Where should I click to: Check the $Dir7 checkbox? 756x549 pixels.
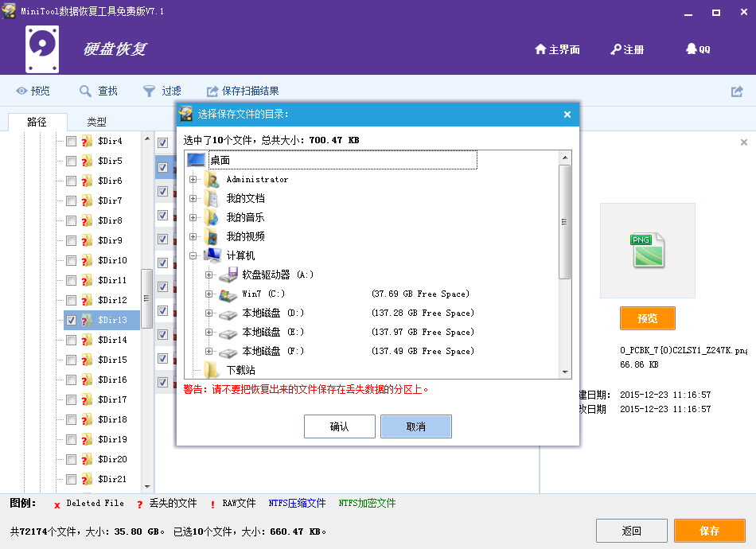pyautogui.click(x=71, y=201)
